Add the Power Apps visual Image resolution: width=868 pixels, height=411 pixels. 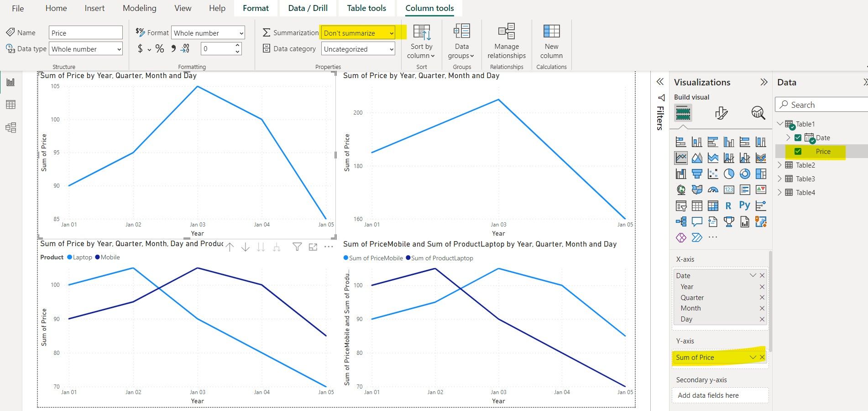(x=681, y=237)
